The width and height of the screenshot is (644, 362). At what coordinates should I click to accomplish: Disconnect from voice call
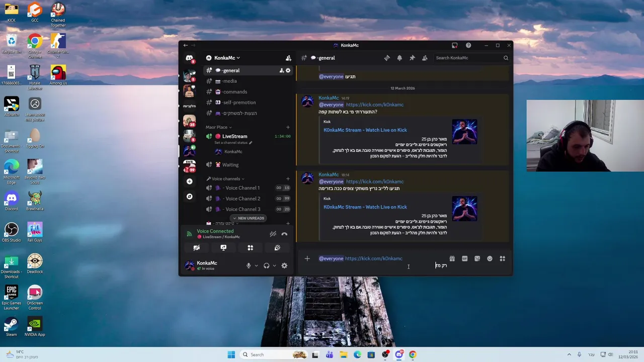click(x=284, y=234)
